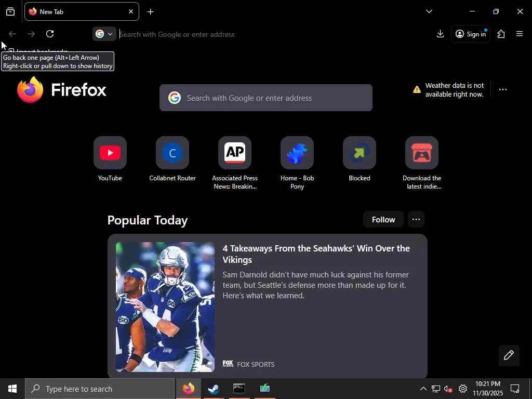
Task: Open a new tab with the plus button
Action: coord(150,12)
